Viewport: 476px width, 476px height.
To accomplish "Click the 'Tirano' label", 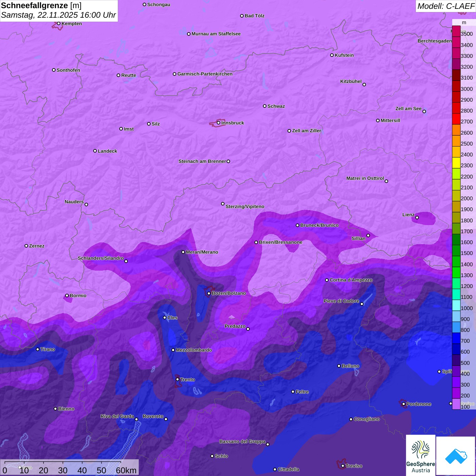I will [48, 350].
